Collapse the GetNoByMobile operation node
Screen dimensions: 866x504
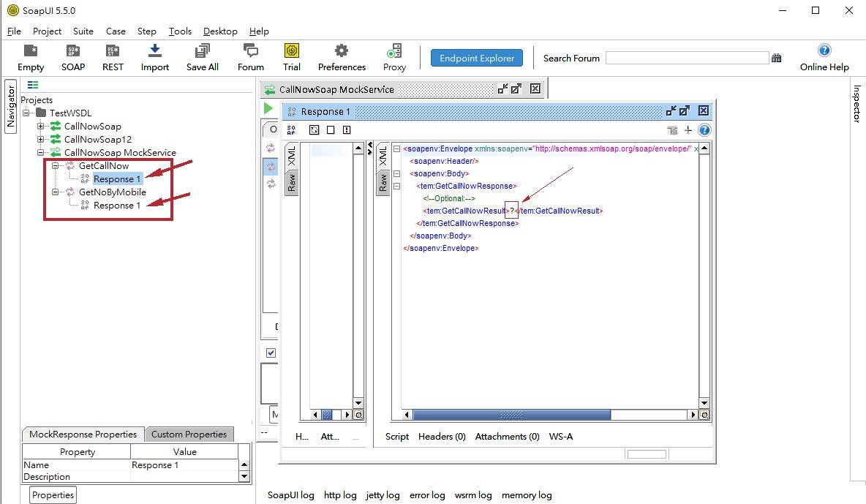[x=55, y=192]
